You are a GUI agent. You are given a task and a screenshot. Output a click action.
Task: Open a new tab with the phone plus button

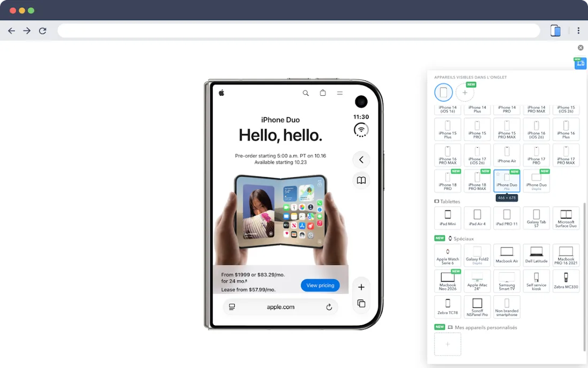coord(361,287)
